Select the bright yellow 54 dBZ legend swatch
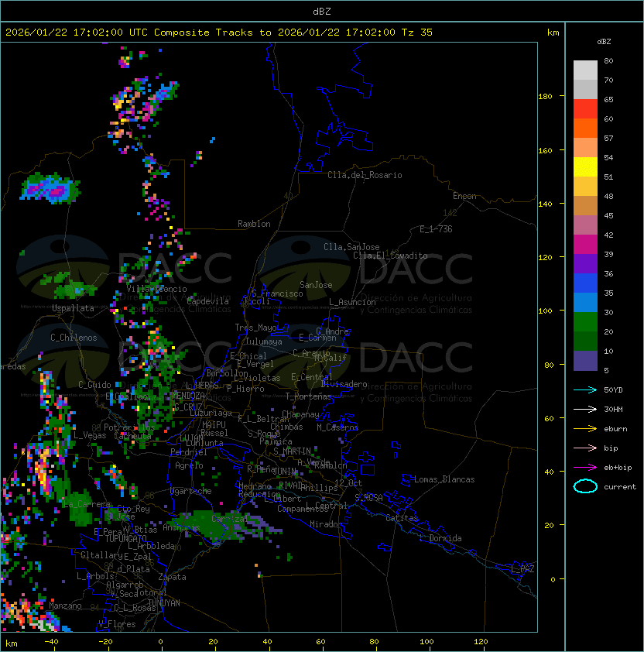 tap(585, 166)
